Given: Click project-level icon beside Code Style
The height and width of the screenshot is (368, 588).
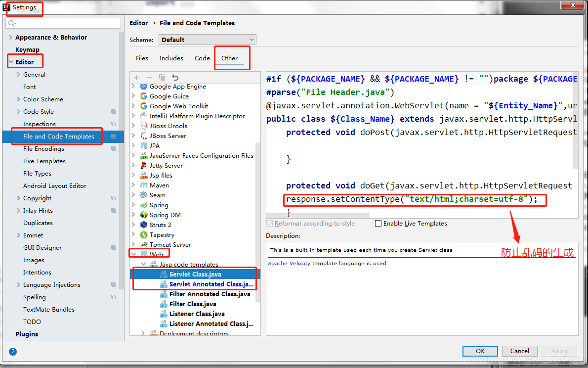Looking at the screenshot, I should [x=113, y=111].
